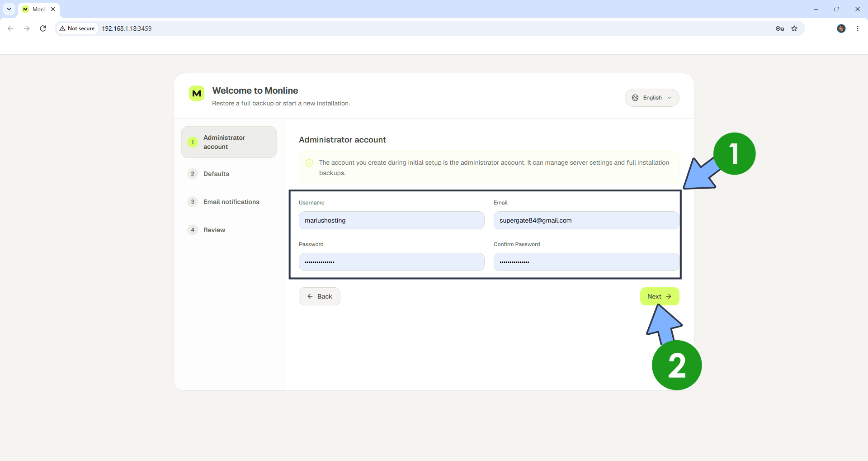Click the Administrator account heading

tap(342, 140)
